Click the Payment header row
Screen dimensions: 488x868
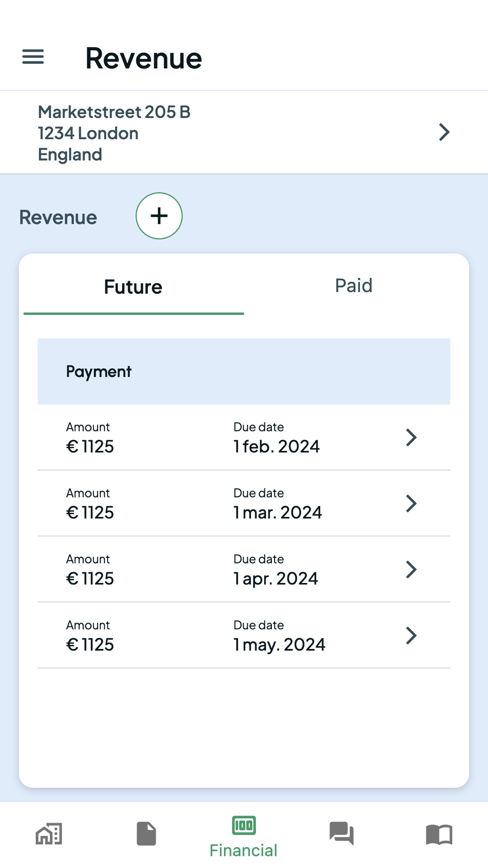(x=244, y=372)
